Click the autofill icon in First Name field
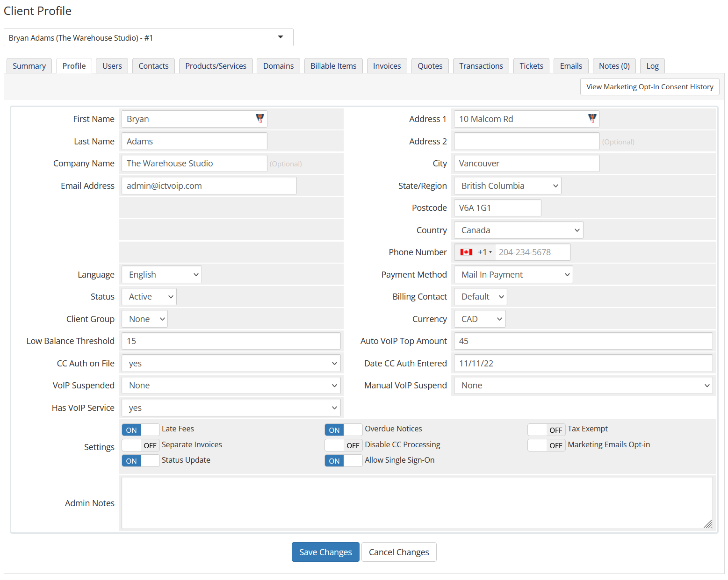 click(x=260, y=119)
